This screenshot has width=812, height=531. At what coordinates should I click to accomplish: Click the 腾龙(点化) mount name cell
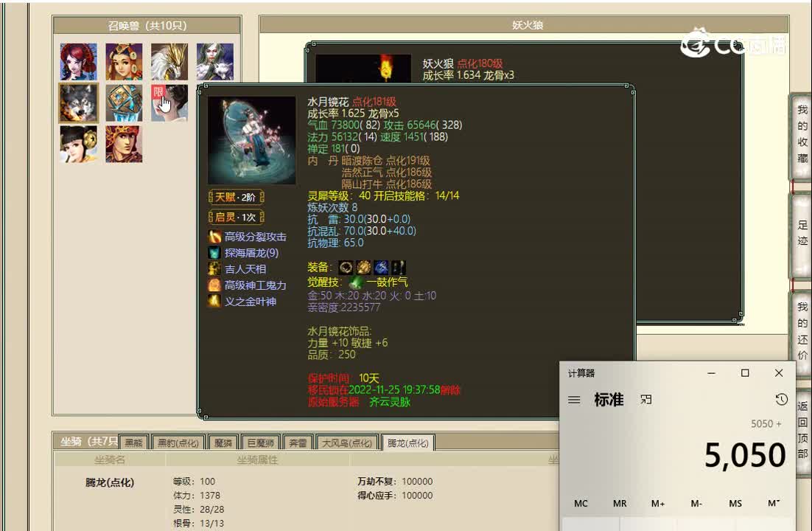110,482
